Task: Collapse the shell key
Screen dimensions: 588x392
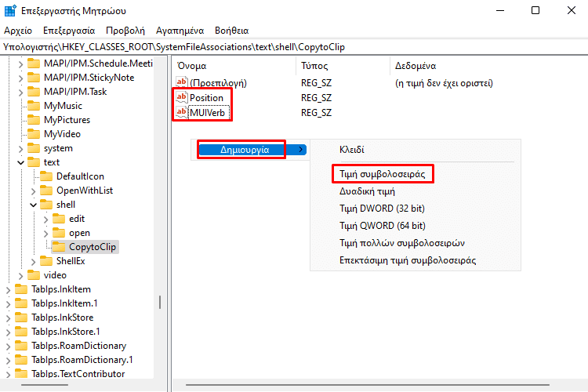Action: (x=34, y=205)
